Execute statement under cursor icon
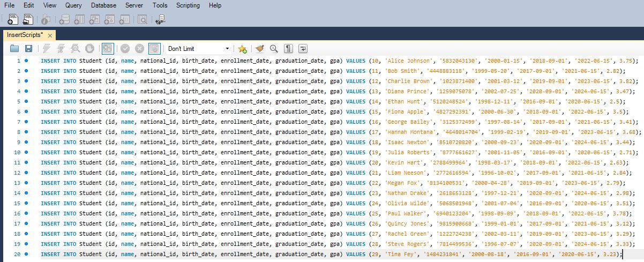 tap(61, 49)
